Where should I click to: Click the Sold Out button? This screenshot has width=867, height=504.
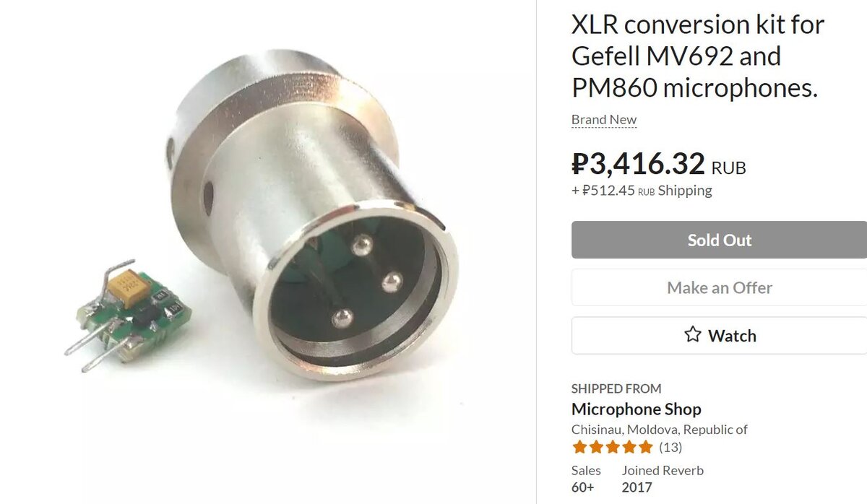tap(719, 240)
